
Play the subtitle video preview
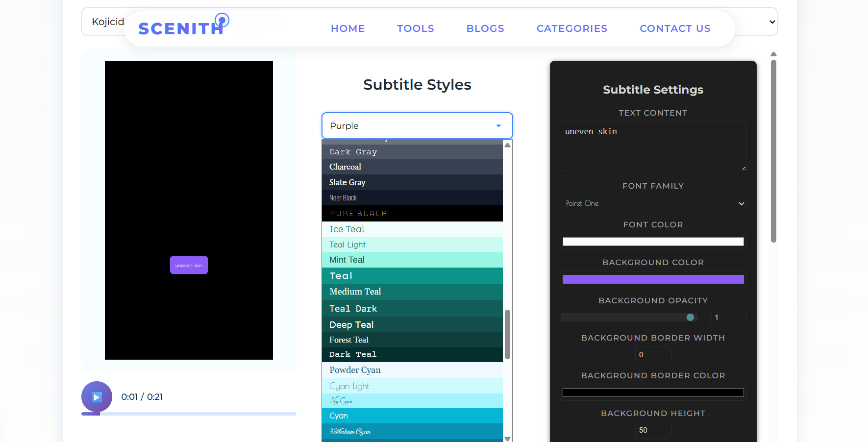click(x=97, y=397)
